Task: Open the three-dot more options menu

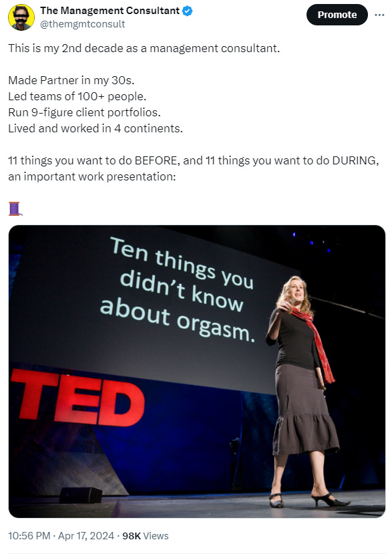Action: pos(379,15)
